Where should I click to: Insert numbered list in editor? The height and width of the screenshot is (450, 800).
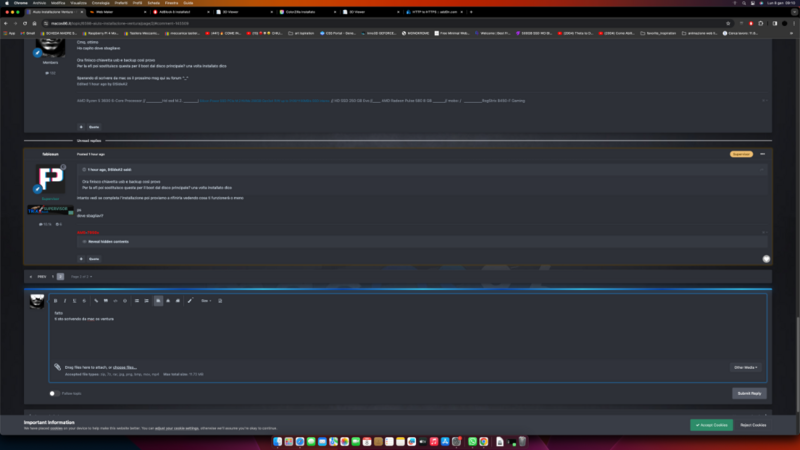point(146,301)
